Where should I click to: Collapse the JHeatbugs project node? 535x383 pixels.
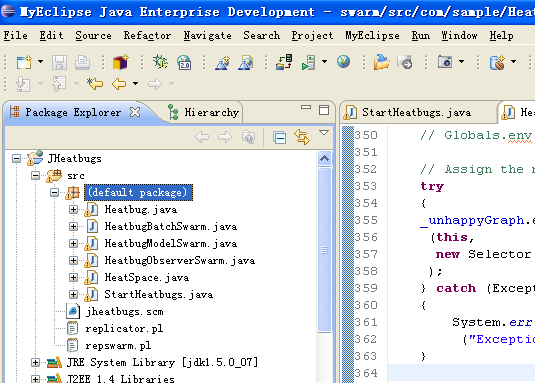tap(16, 159)
